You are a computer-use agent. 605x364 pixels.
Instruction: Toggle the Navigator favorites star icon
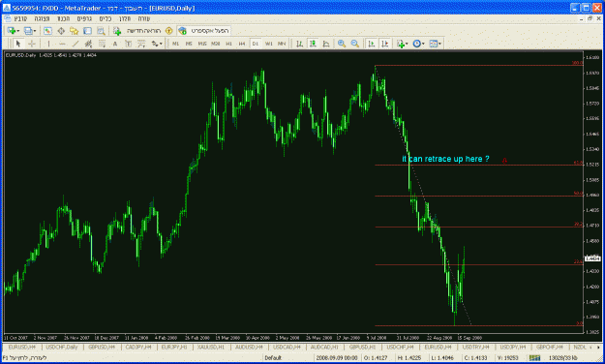tap(75, 30)
